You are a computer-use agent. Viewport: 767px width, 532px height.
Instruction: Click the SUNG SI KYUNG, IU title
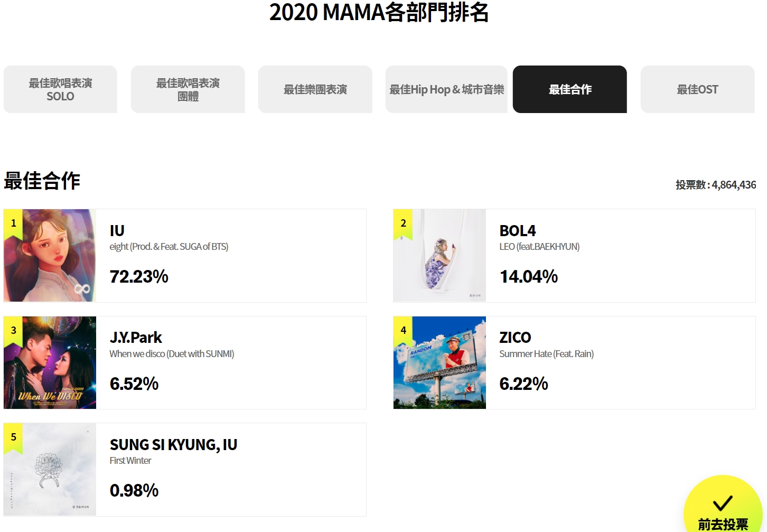coord(173,445)
